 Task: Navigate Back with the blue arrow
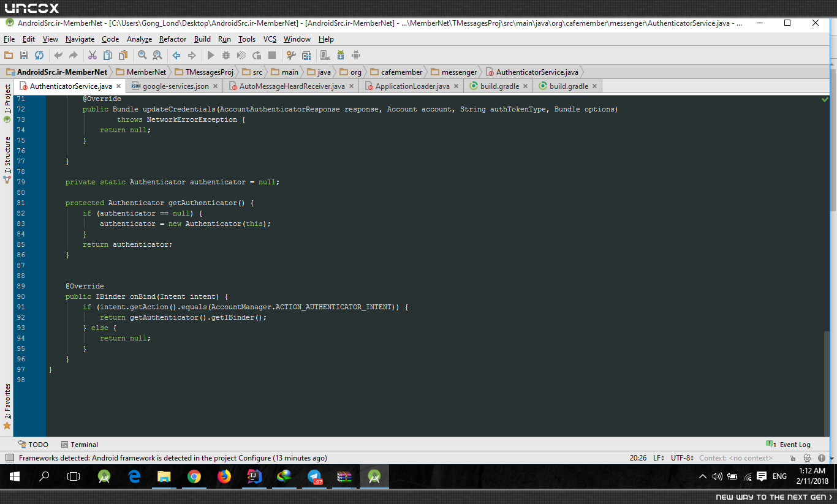coord(176,55)
